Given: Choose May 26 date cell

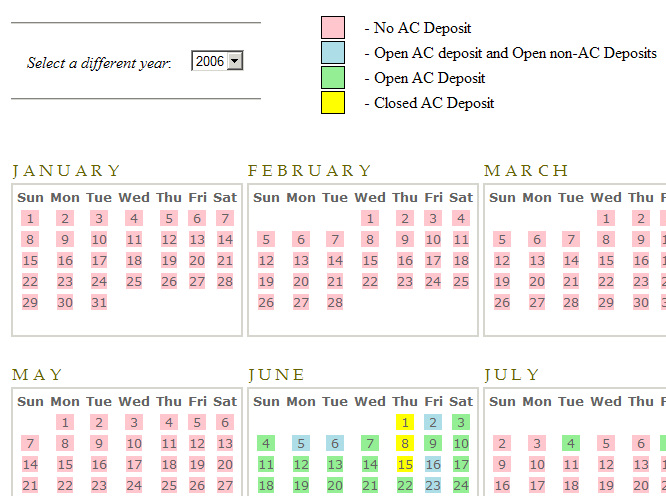Looking at the screenshot, I should (197, 485).
